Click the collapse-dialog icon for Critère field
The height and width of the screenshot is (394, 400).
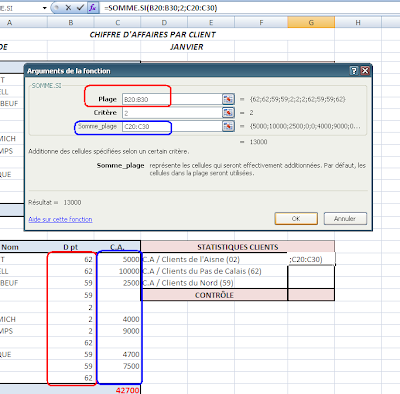(228, 113)
